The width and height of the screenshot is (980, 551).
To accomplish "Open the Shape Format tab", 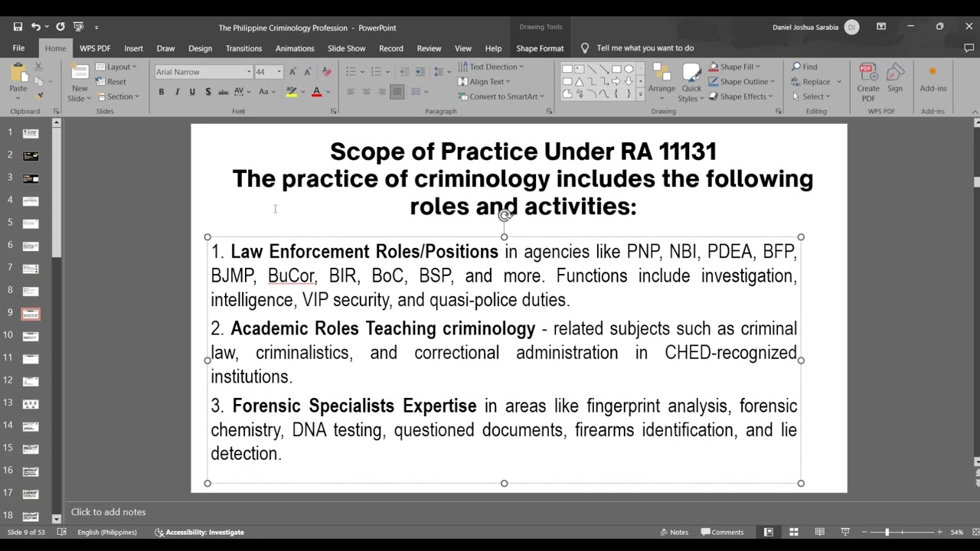I will (540, 48).
